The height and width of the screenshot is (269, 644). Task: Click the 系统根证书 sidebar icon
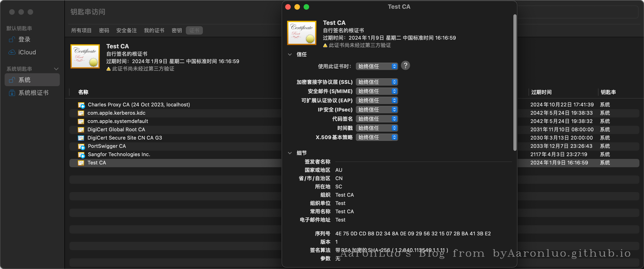[12, 93]
